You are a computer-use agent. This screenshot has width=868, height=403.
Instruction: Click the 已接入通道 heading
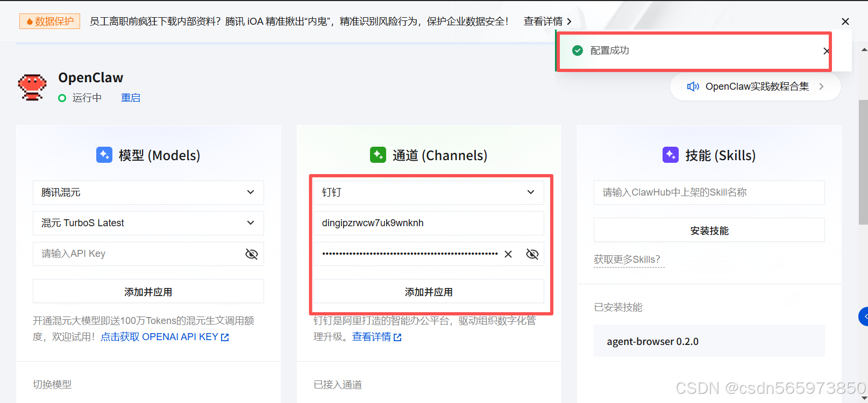point(338,385)
